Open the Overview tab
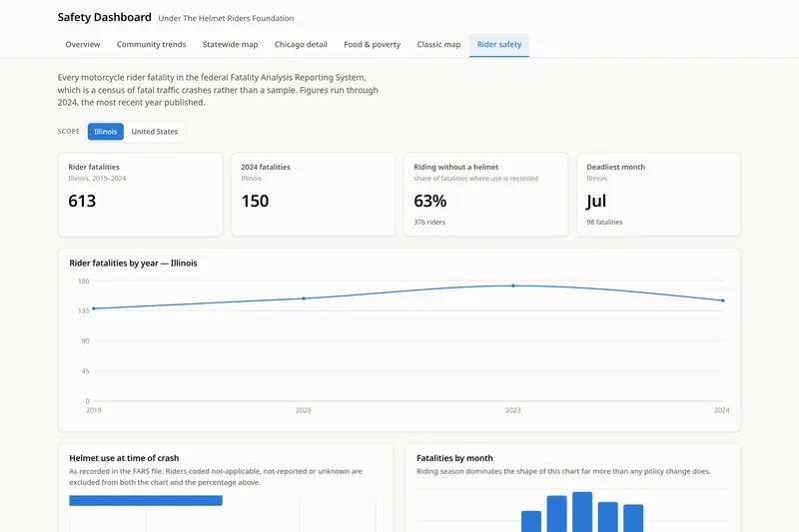 [x=83, y=44]
